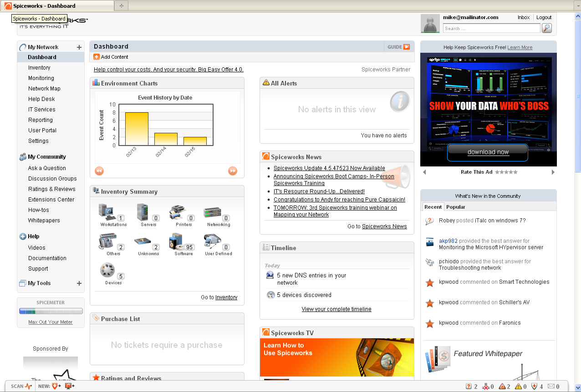Open Reporting from the sidebar

pos(41,120)
